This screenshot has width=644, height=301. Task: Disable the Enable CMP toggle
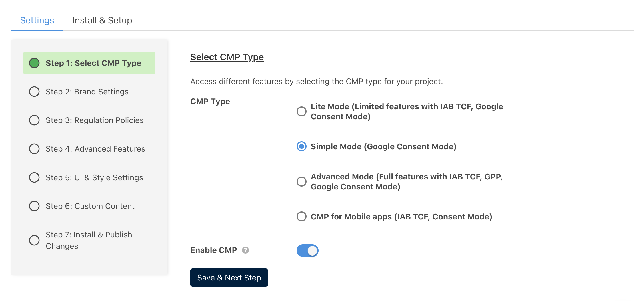click(x=307, y=250)
